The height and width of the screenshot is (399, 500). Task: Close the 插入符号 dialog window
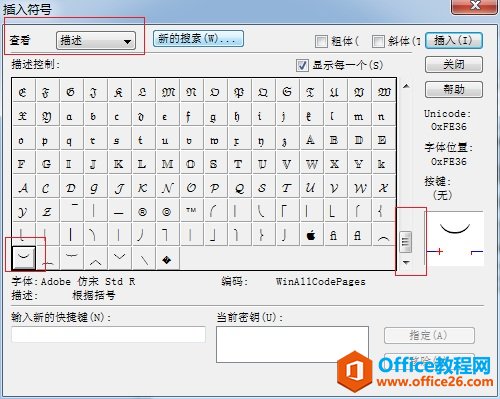tap(475, 6)
